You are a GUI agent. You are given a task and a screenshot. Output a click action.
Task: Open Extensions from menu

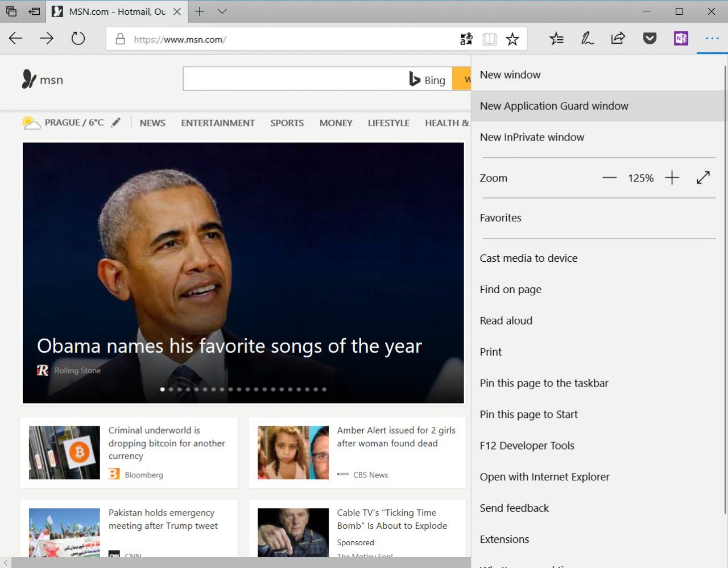pyautogui.click(x=597, y=540)
